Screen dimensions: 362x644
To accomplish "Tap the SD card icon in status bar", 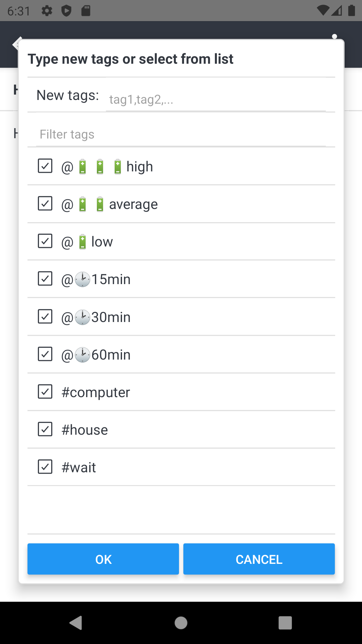I will coord(86,11).
